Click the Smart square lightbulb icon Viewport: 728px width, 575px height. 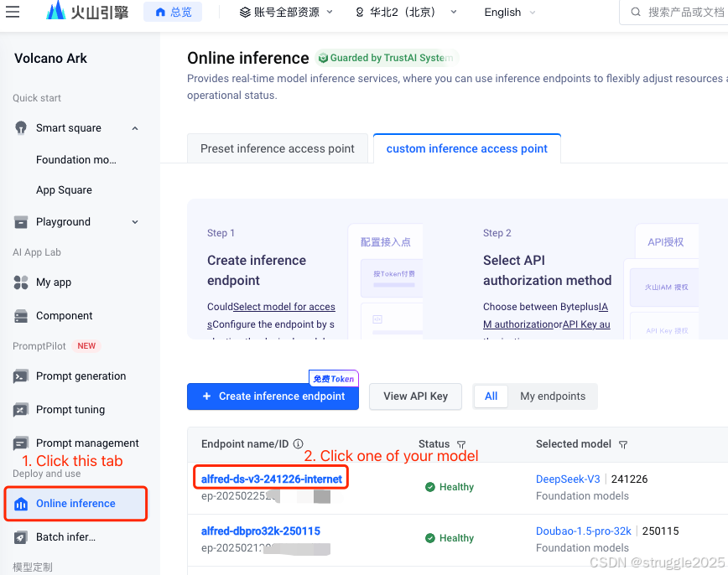pos(21,127)
